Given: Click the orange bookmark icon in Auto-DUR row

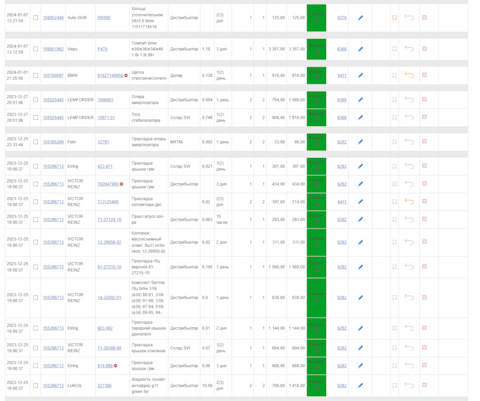Looking at the screenshot, I should [x=394, y=18].
